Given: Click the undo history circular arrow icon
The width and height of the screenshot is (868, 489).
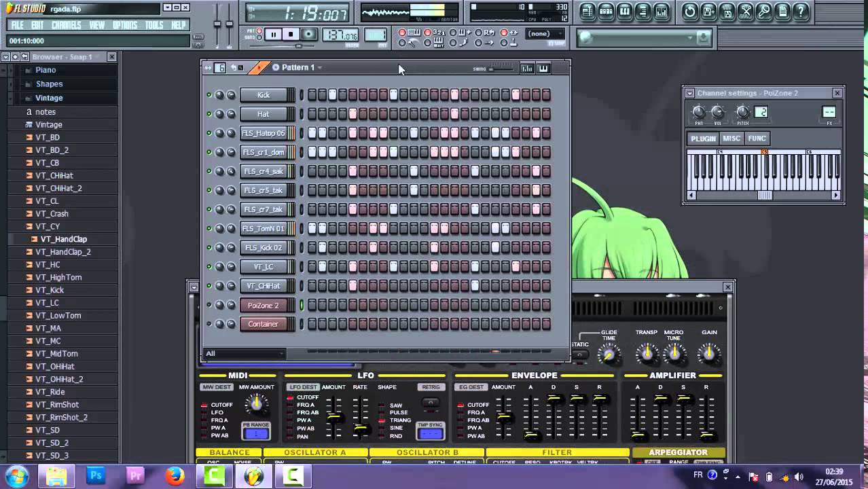Looking at the screenshot, I should 690,12.
